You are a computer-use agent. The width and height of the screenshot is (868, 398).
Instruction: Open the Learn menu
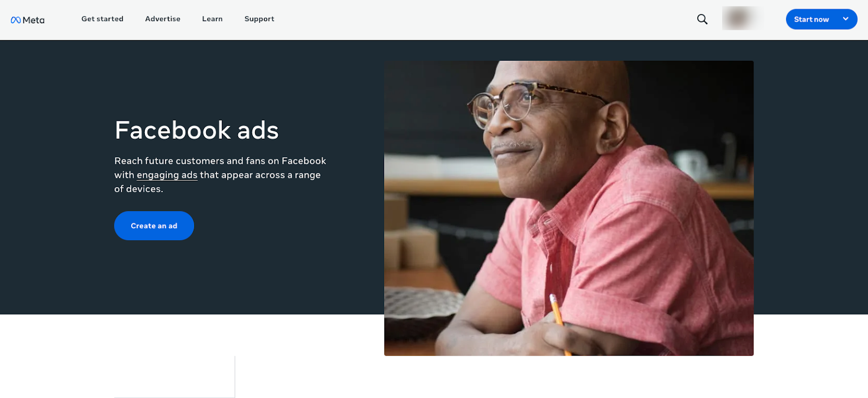pos(212,19)
